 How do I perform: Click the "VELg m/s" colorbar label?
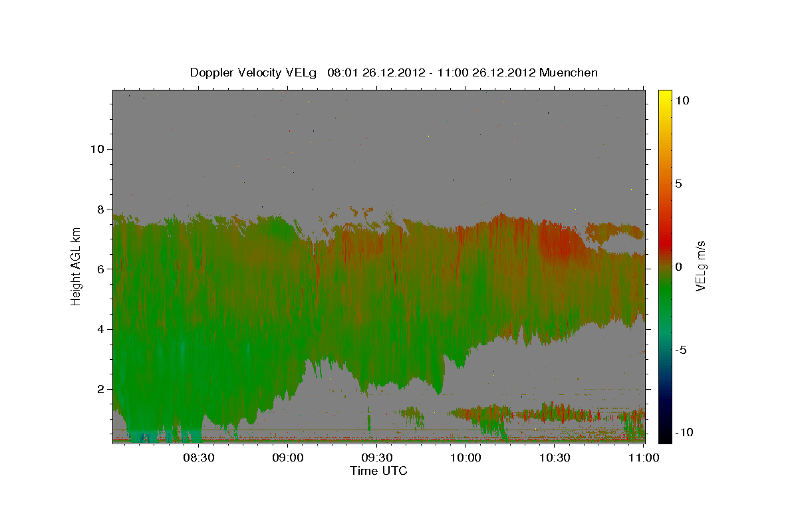[700, 267]
